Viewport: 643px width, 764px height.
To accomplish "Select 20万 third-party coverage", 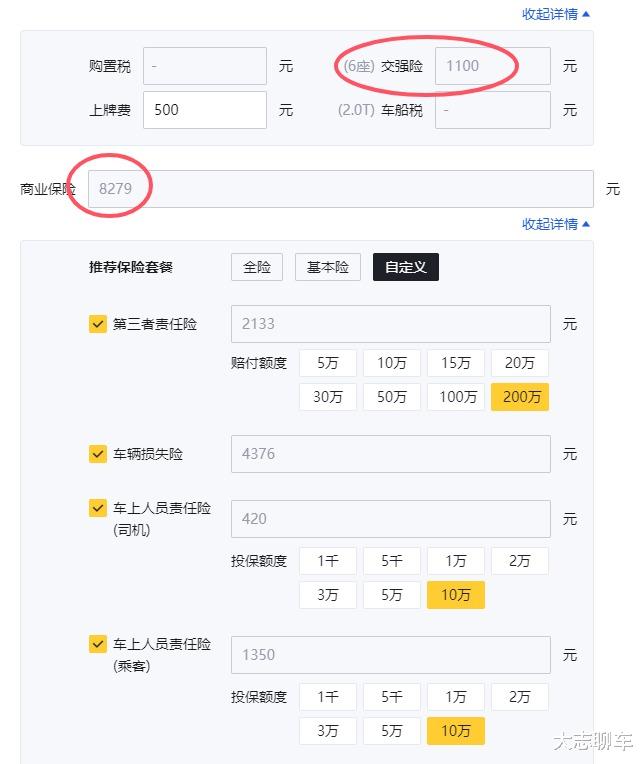I will (520, 363).
